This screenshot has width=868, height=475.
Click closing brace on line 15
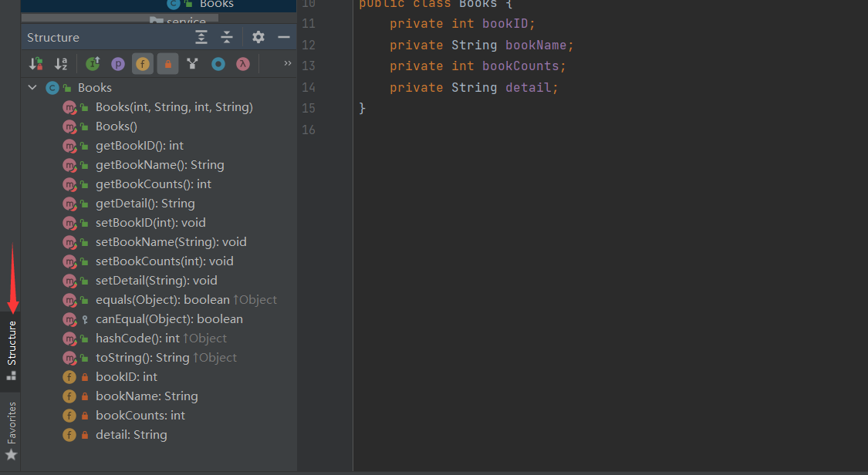coord(362,109)
